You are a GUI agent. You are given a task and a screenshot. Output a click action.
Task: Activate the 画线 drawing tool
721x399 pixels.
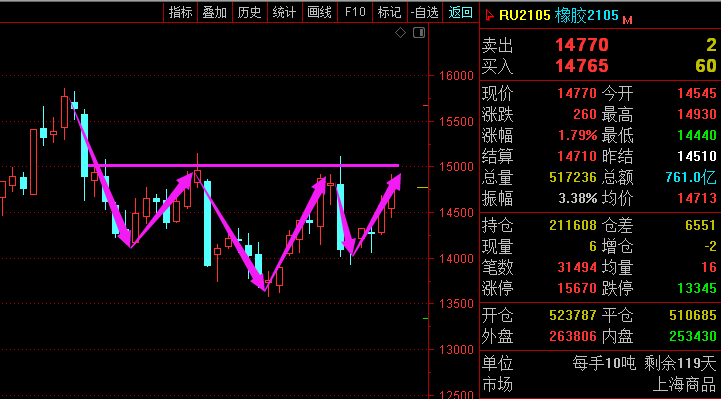click(x=319, y=12)
